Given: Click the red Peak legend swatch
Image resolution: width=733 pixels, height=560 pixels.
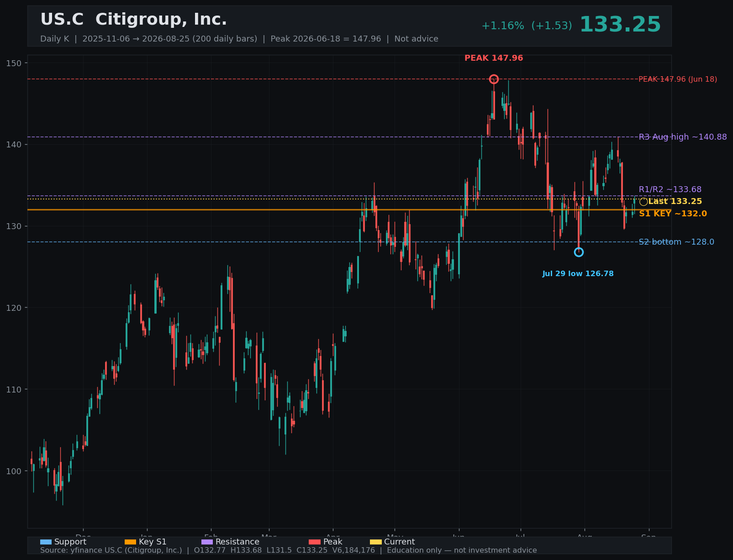Looking at the screenshot, I should tap(315, 542).
